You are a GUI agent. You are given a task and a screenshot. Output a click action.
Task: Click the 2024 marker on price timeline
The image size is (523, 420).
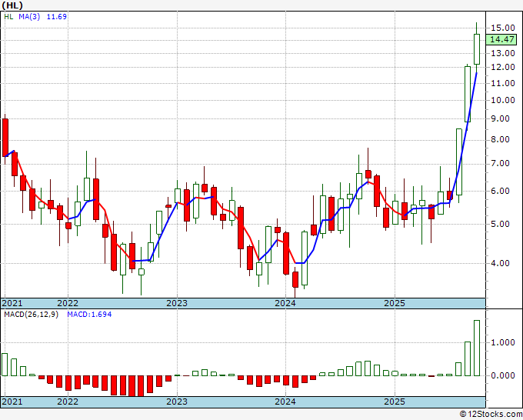coord(285,303)
